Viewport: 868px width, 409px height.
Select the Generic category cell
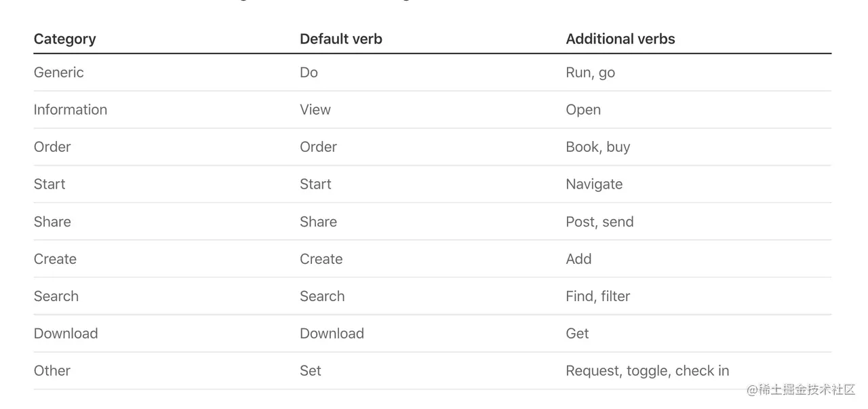click(x=59, y=73)
